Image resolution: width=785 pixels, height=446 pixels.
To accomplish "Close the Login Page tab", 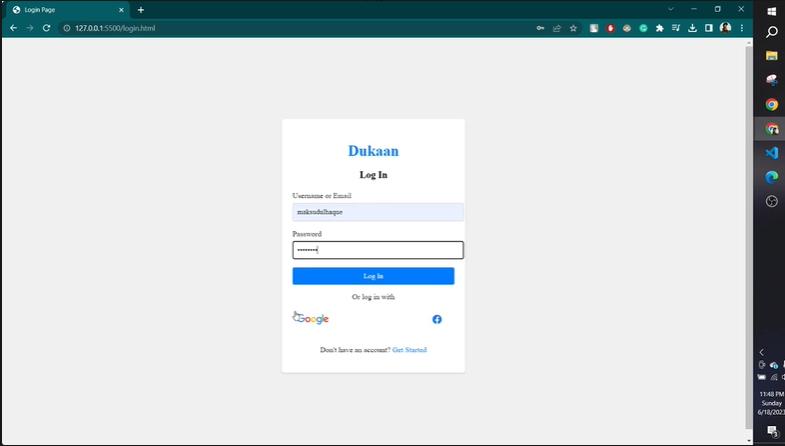I will [x=121, y=10].
